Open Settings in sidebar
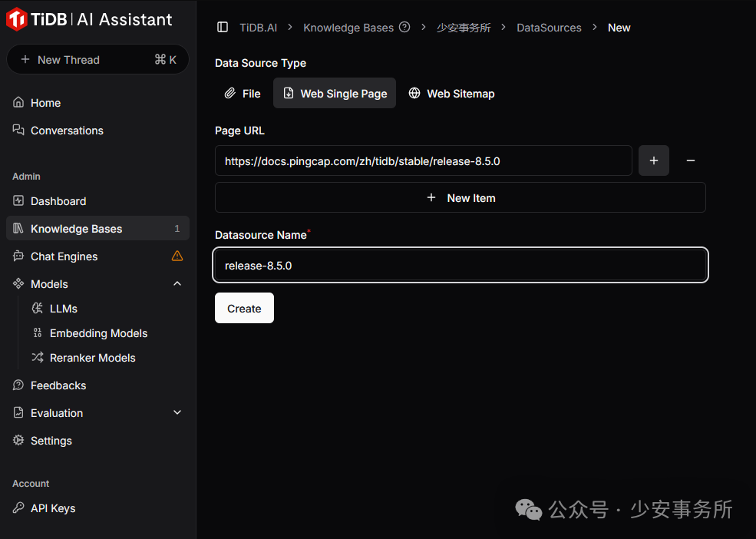This screenshot has width=756, height=539. (97, 440)
